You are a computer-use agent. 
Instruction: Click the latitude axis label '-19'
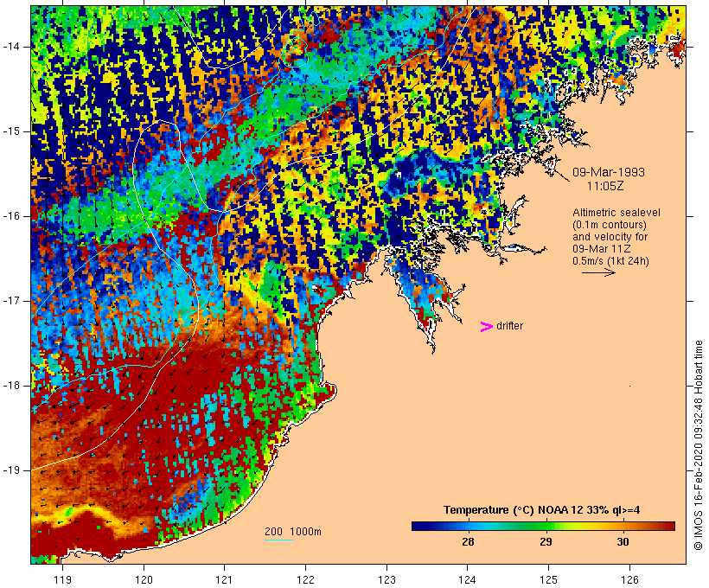(x=11, y=470)
